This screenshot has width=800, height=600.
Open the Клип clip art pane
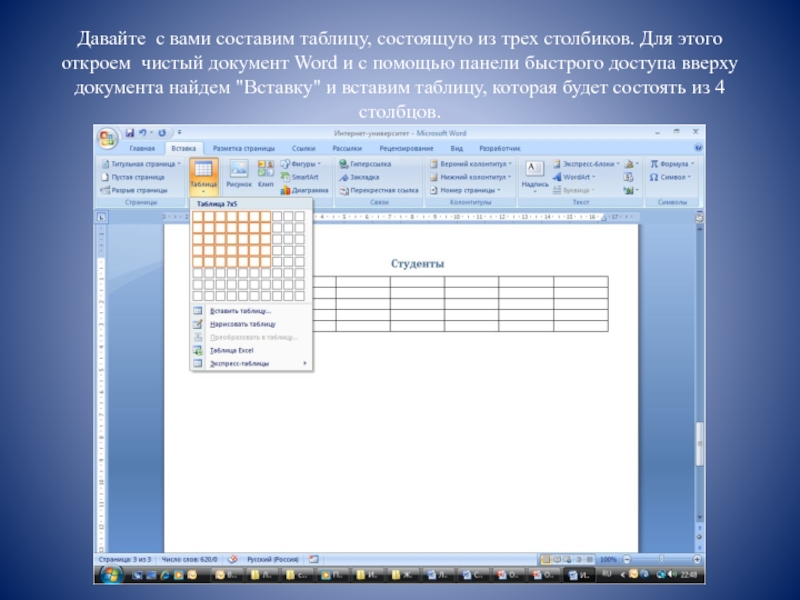[265, 174]
